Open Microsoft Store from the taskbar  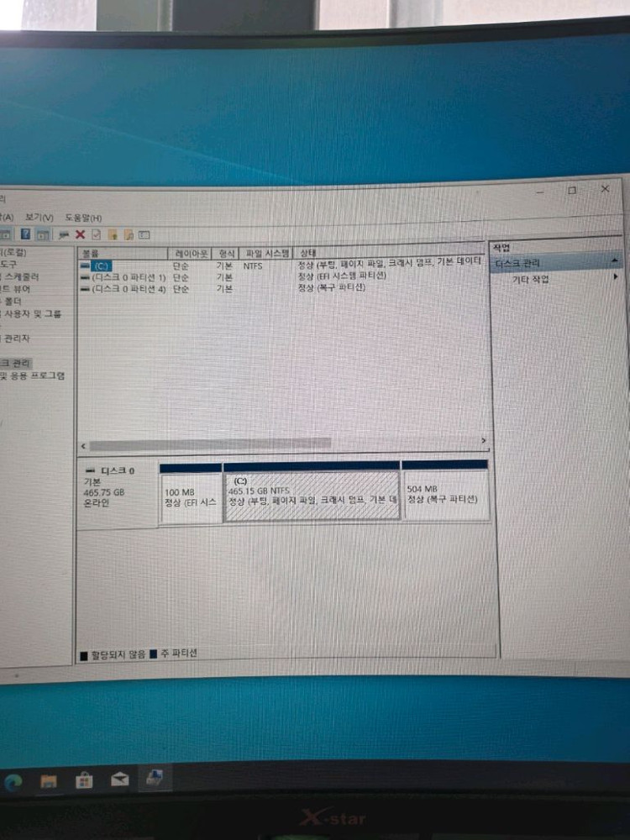(83, 781)
